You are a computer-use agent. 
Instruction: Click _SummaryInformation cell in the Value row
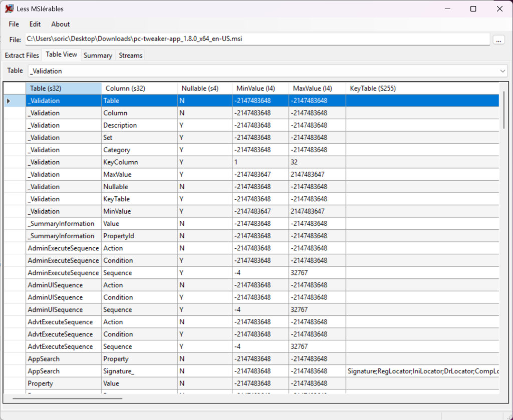[64, 224]
